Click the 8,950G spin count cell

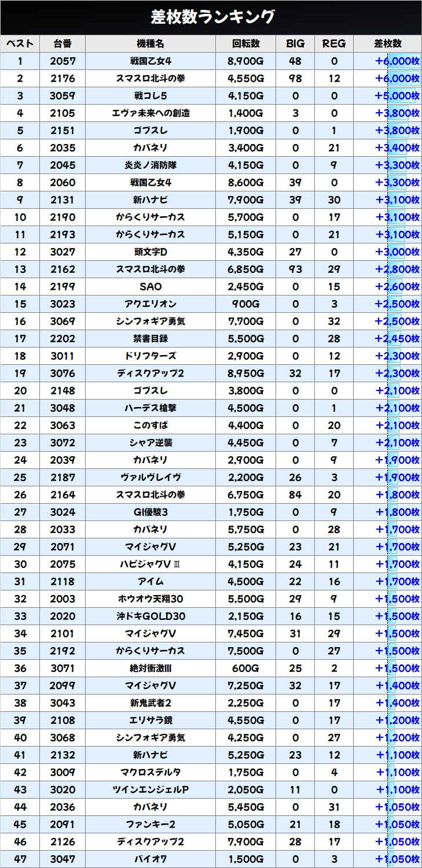246,374
